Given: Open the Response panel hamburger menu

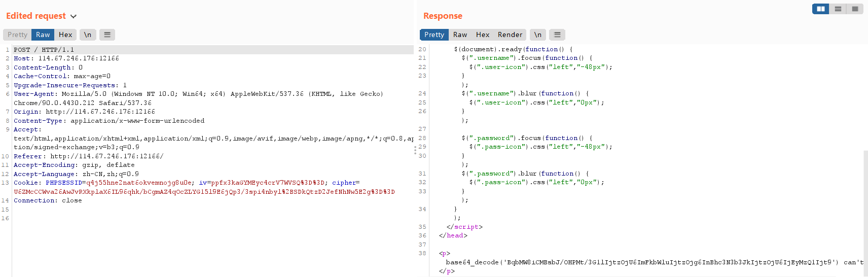Looking at the screenshot, I should click(x=557, y=34).
